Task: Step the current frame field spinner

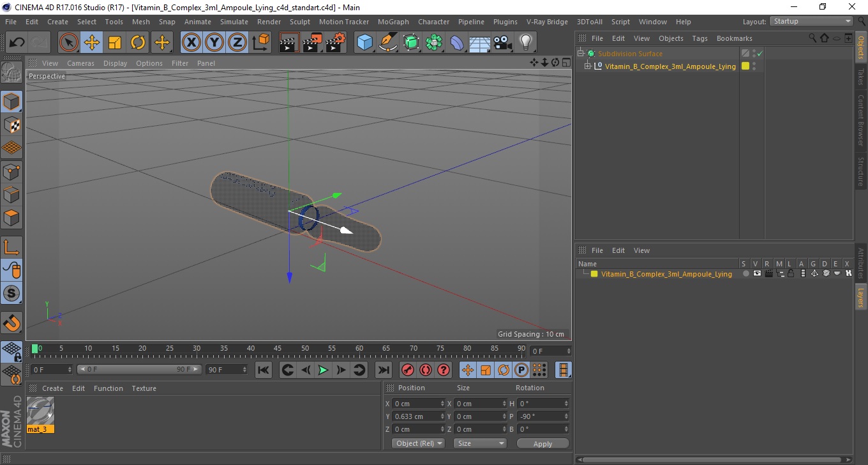Action: click(x=568, y=351)
